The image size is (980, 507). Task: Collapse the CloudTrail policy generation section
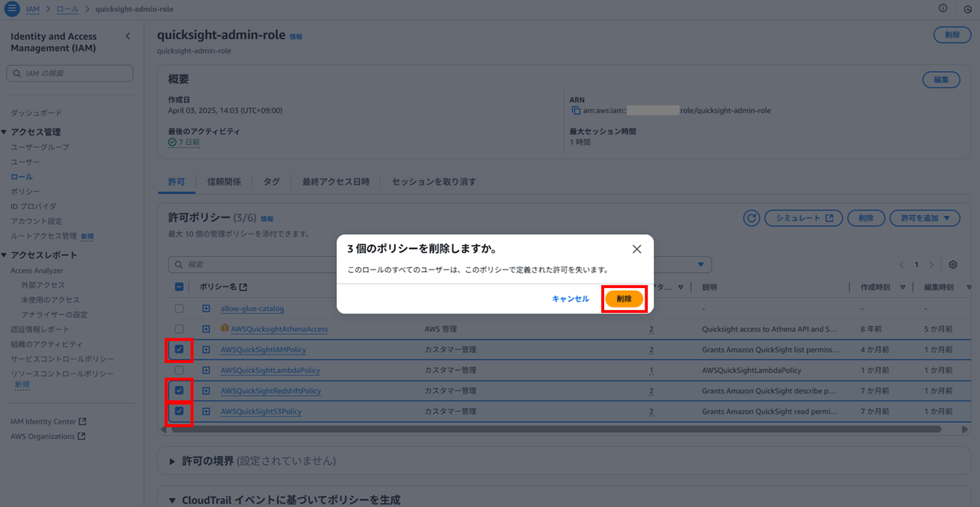[171, 500]
